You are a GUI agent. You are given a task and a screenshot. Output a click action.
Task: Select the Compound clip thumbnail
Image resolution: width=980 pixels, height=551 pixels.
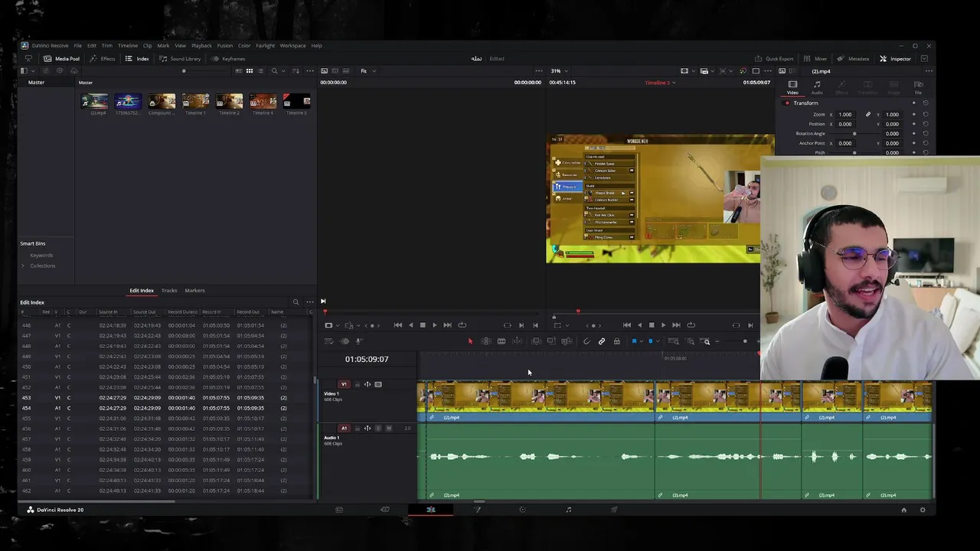click(162, 101)
